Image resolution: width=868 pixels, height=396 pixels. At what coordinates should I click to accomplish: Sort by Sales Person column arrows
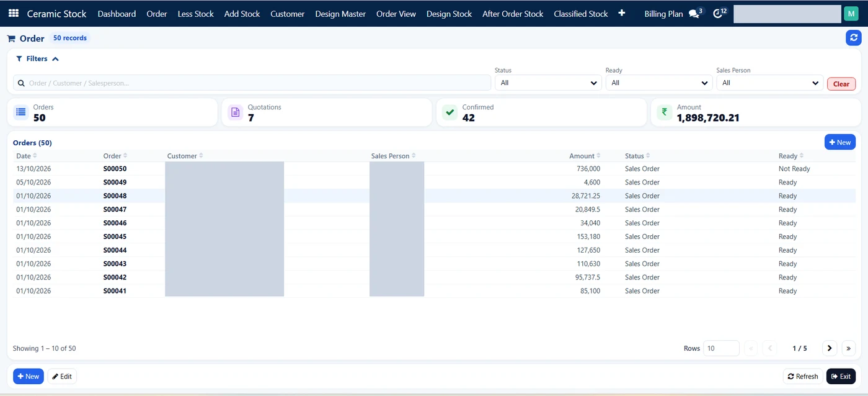[414, 156]
